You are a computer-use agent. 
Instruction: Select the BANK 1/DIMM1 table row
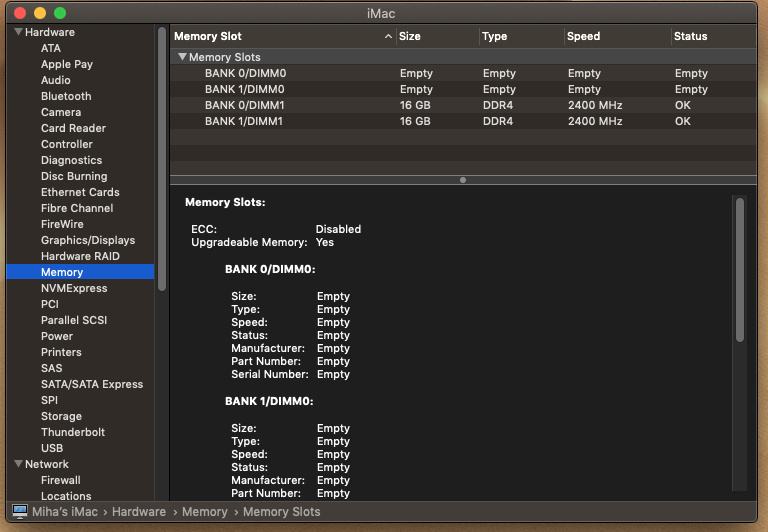[463, 121]
